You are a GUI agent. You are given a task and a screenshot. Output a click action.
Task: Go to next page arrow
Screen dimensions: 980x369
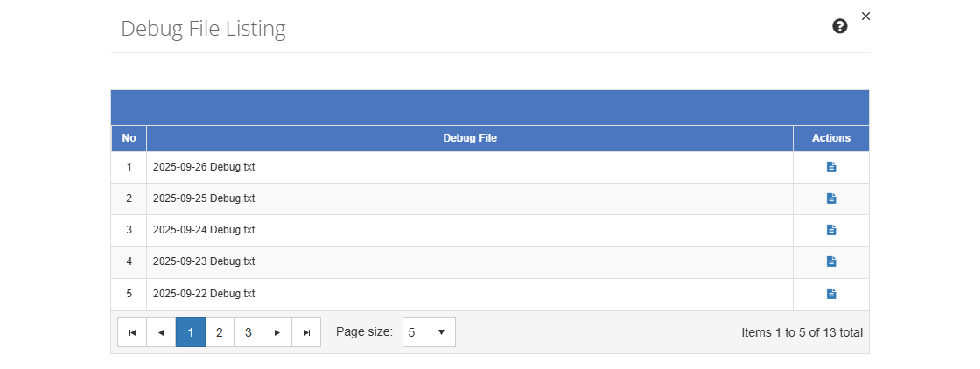[x=277, y=332]
